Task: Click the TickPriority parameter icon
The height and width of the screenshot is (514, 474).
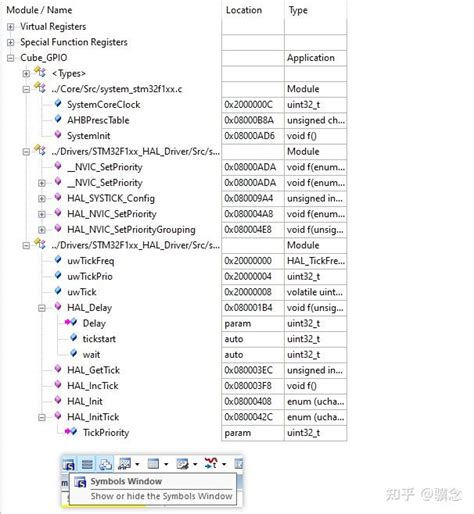Action: coord(71,432)
